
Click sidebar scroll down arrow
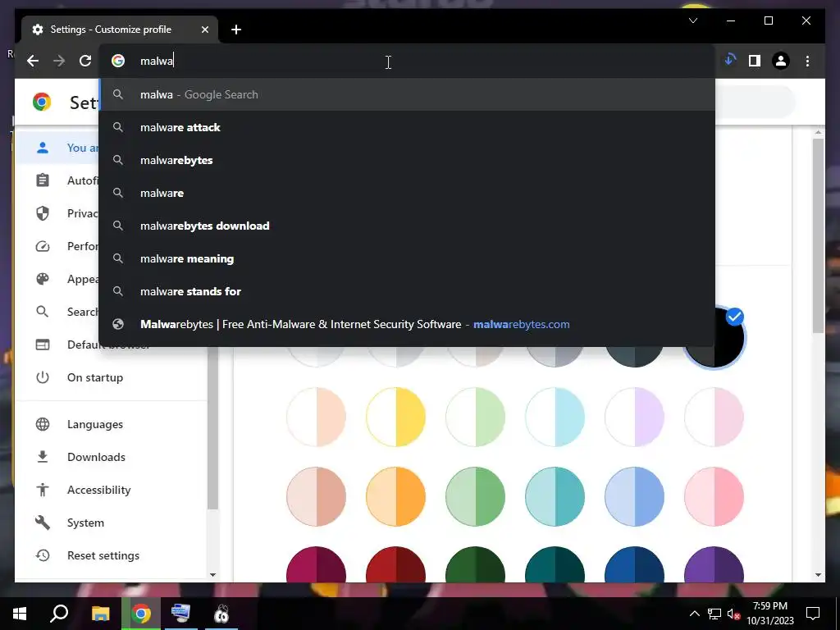coord(212,575)
